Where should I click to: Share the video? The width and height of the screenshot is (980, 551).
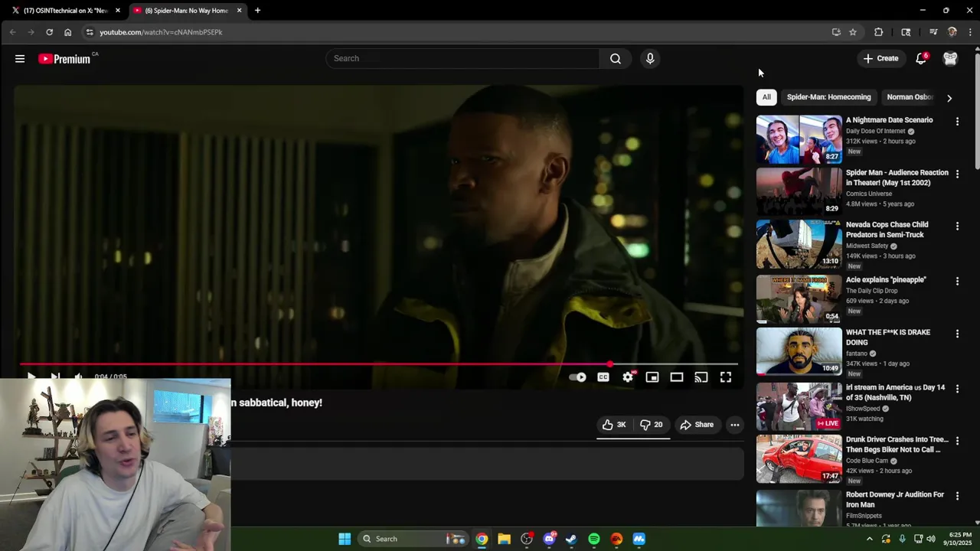[697, 425]
